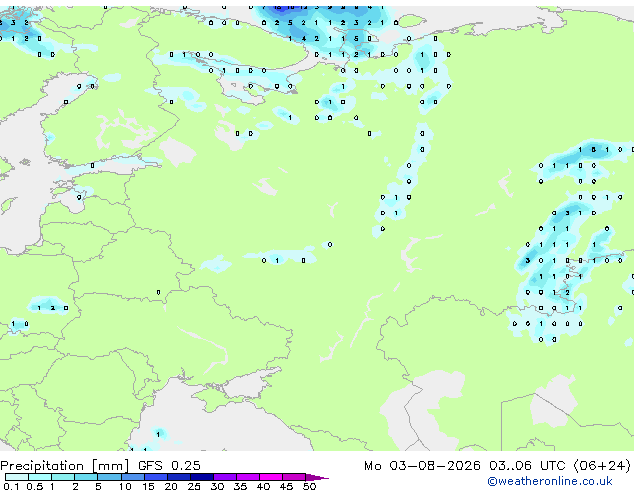Pick the 10–15 mm blue legend swatch
Viewport: 634px width, 490px height.
click(132, 477)
